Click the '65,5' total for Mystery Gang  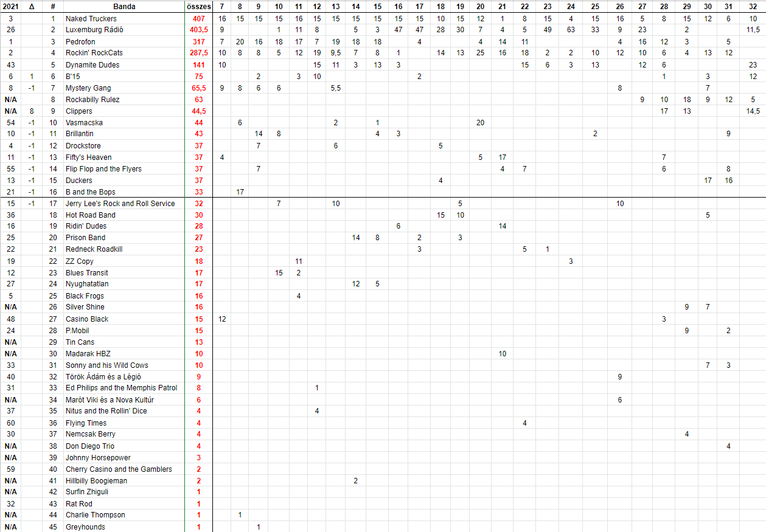click(x=198, y=88)
